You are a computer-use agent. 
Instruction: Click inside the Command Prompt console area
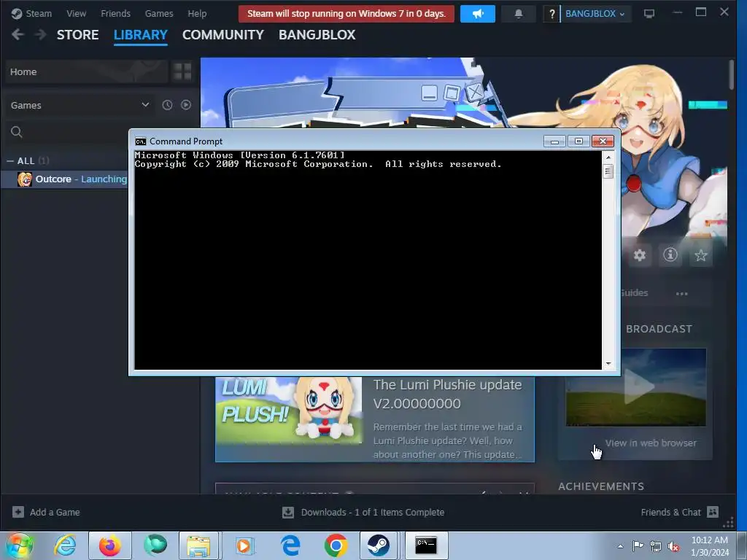(x=368, y=260)
